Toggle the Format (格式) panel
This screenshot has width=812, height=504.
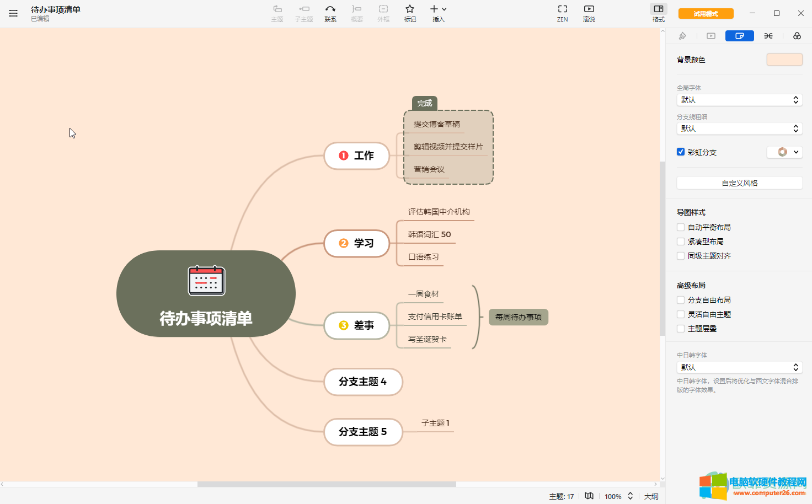point(659,13)
